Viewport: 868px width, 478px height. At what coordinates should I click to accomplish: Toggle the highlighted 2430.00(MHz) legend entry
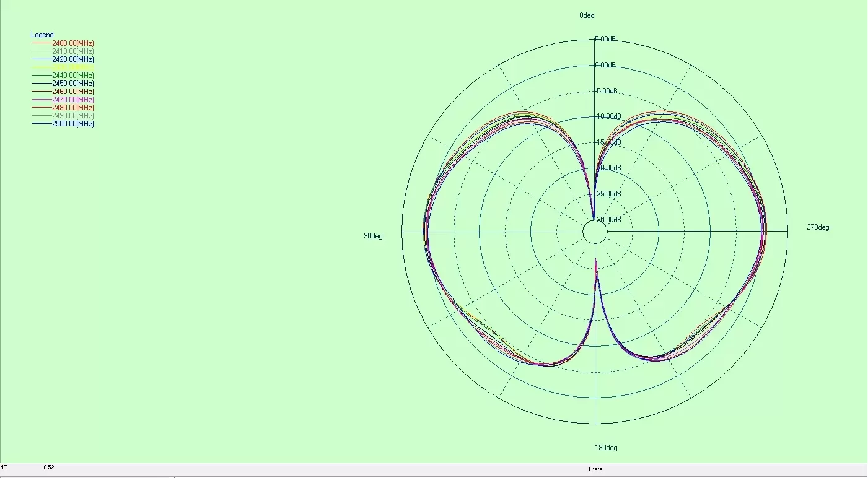pos(72,67)
